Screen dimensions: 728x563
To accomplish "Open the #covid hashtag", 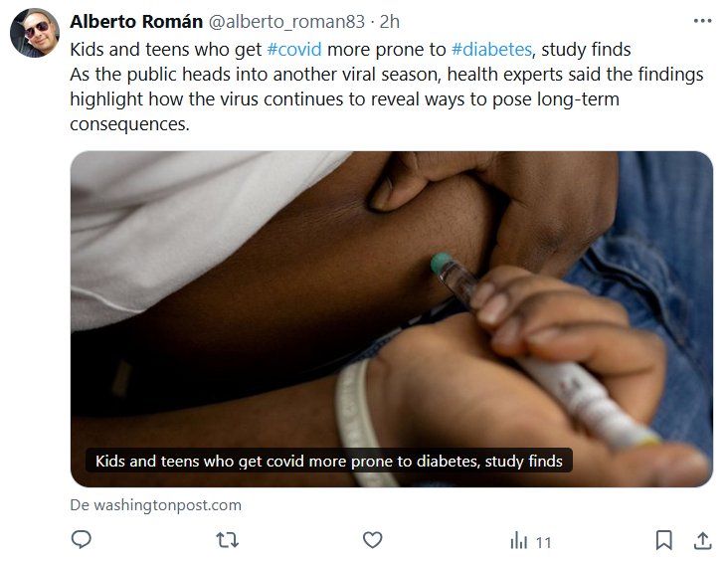I will click(294, 50).
